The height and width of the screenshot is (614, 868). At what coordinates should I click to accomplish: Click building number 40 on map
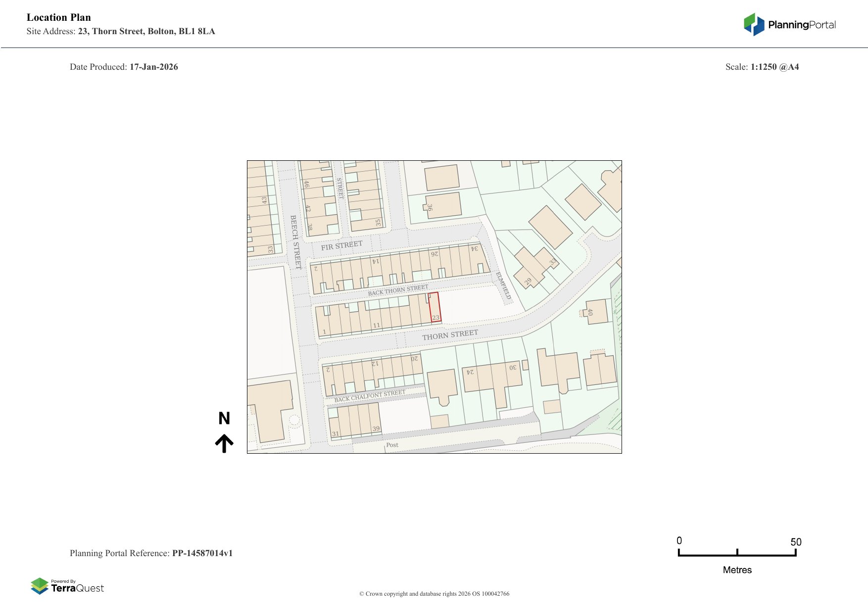pos(590,312)
